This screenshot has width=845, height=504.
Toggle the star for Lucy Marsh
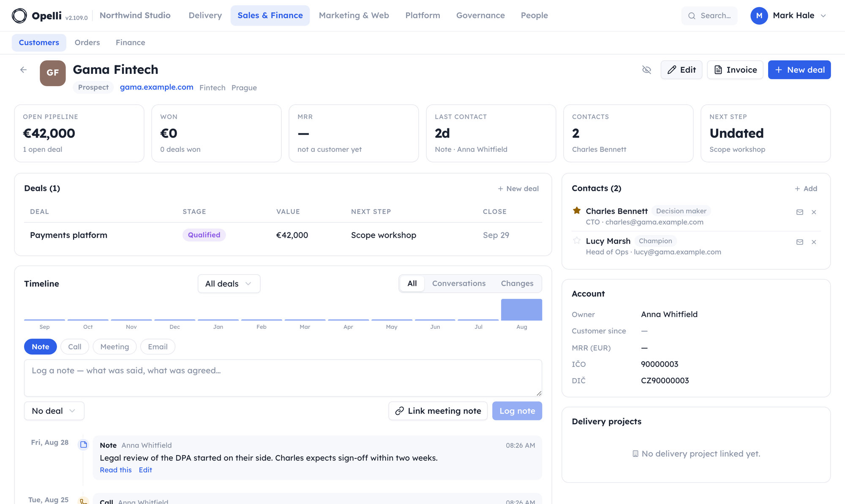[577, 241]
